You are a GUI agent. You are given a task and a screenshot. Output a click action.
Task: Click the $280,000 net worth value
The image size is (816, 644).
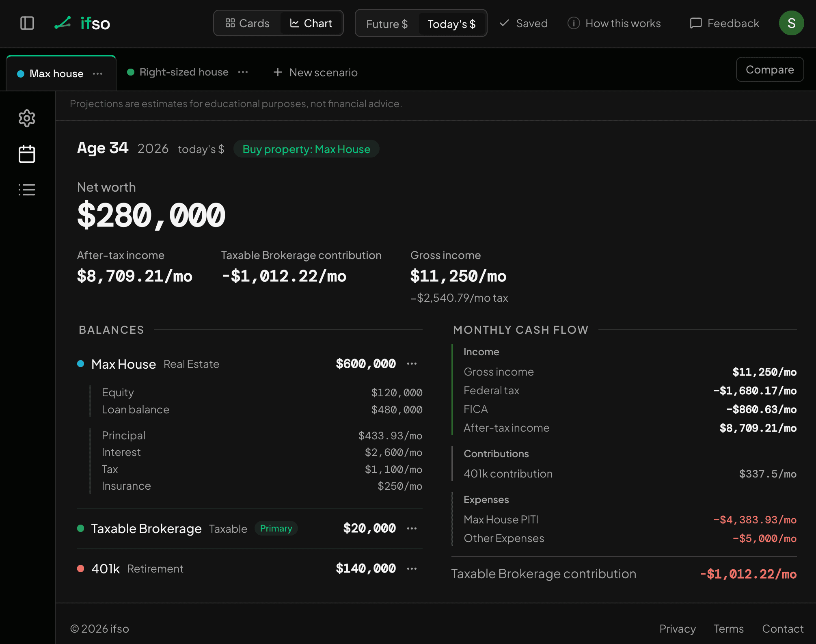coord(151,216)
